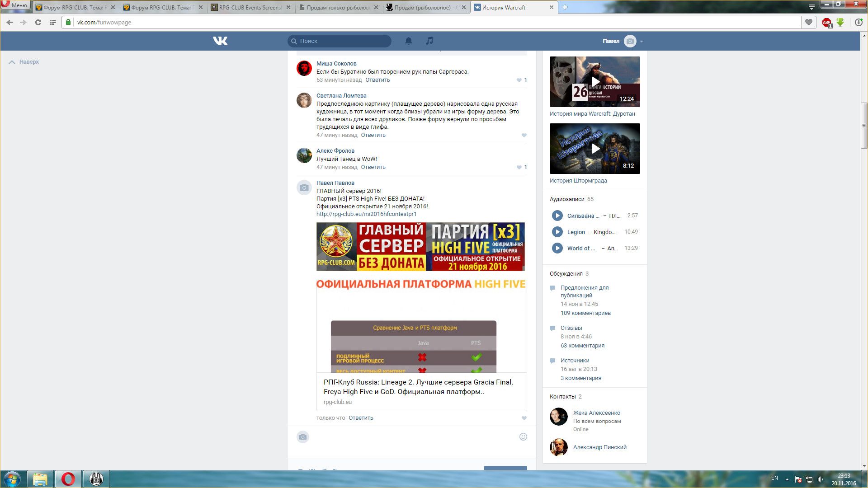The image size is (868, 488).
Task: Open the emoji smiley picker
Action: 523,437
